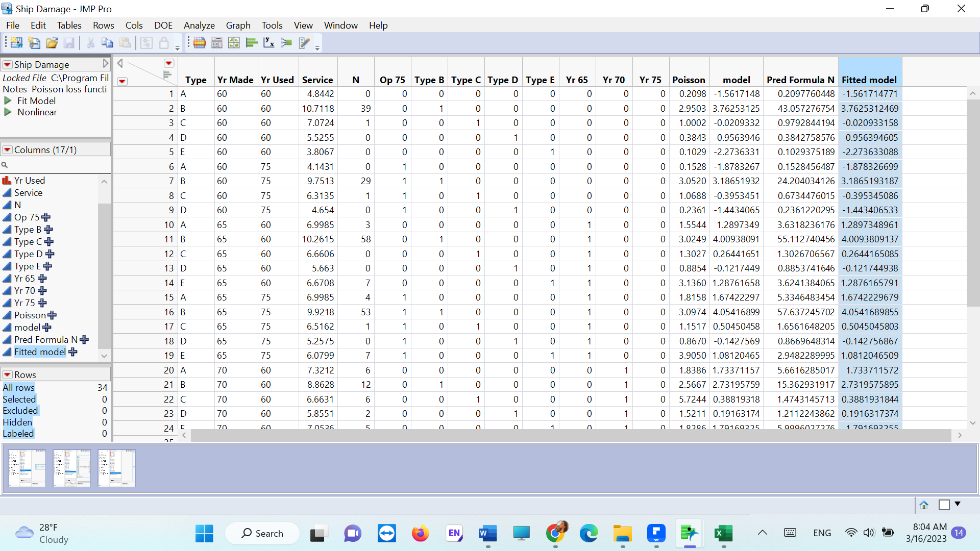Run the Nonlinear script green triangle
Screen dimensions: 980x551
(8, 112)
